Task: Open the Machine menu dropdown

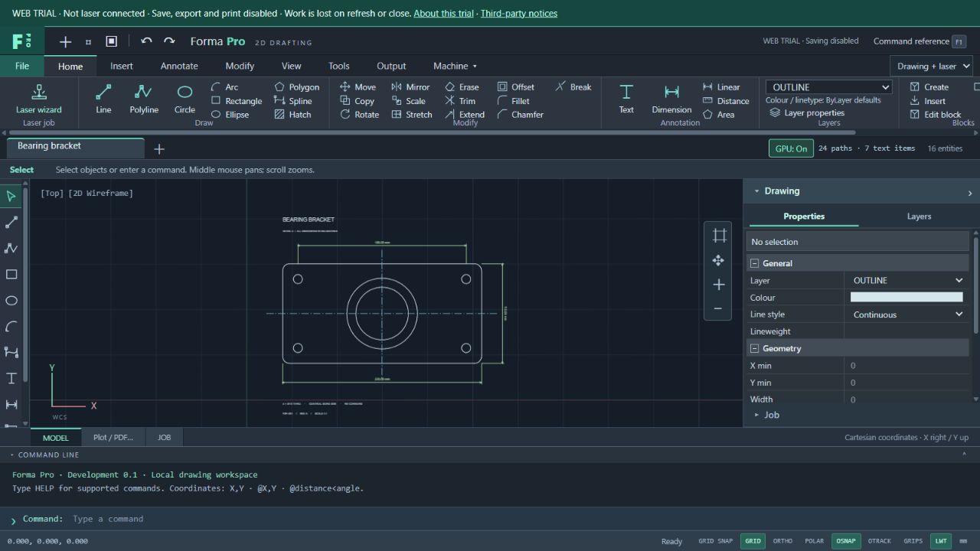Action: click(455, 66)
